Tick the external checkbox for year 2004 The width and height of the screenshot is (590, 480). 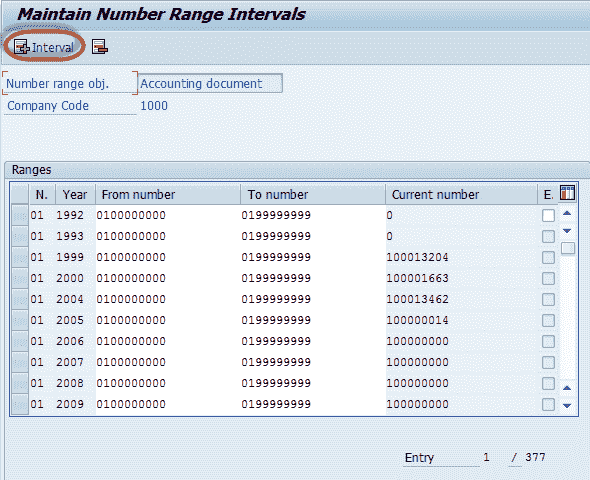point(548,300)
